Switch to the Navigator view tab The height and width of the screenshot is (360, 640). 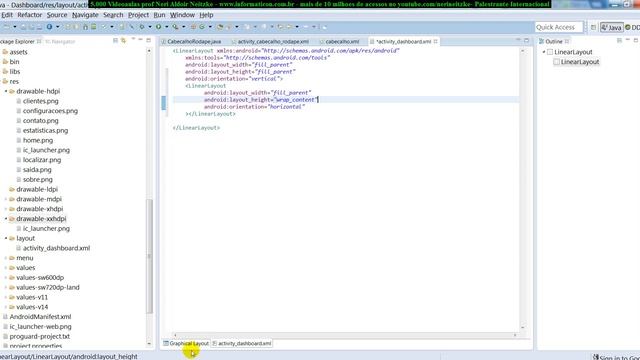(x=60, y=42)
